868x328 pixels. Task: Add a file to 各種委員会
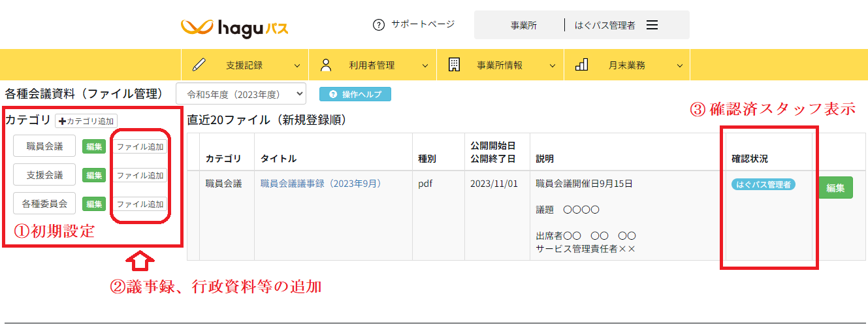(140, 204)
